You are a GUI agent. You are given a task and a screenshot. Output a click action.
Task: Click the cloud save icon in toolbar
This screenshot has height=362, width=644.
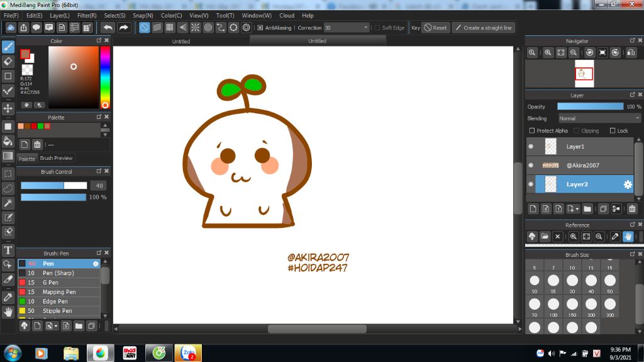(x=11, y=28)
